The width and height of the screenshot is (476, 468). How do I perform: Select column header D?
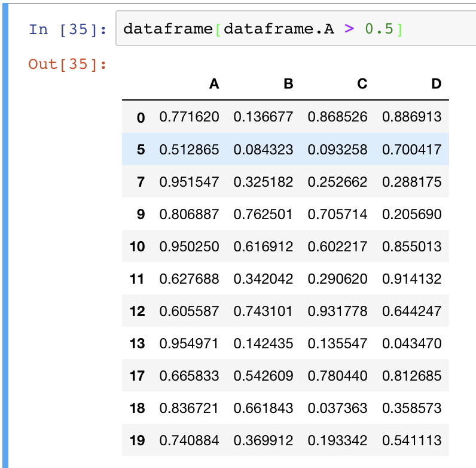pyautogui.click(x=436, y=84)
